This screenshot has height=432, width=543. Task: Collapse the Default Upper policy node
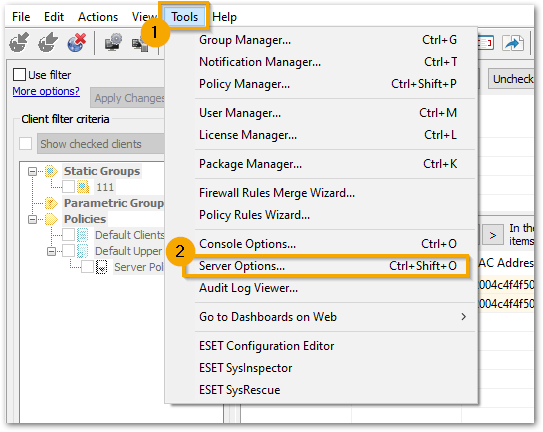(x=52, y=251)
